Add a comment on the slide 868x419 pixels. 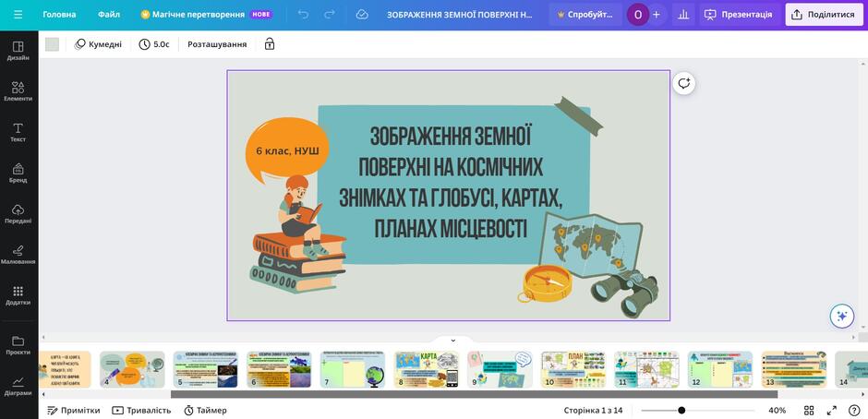point(684,84)
